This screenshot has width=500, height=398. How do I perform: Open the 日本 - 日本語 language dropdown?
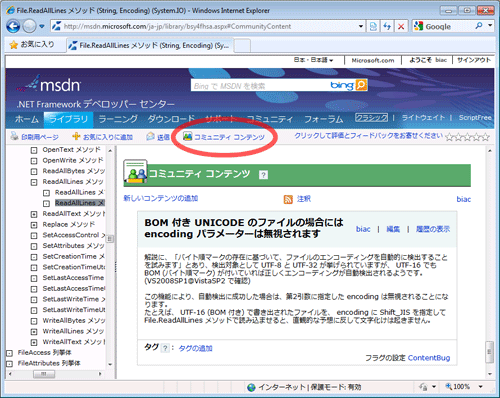click(x=313, y=60)
